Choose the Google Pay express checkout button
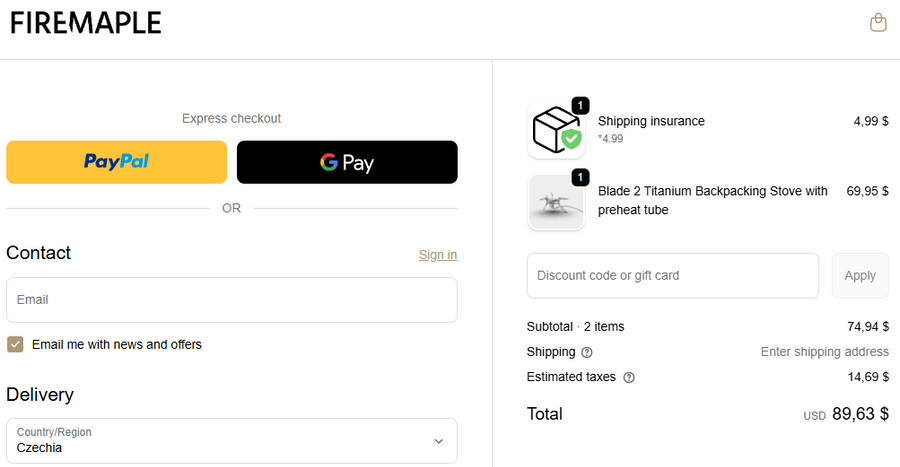 [x=347, y=162]
